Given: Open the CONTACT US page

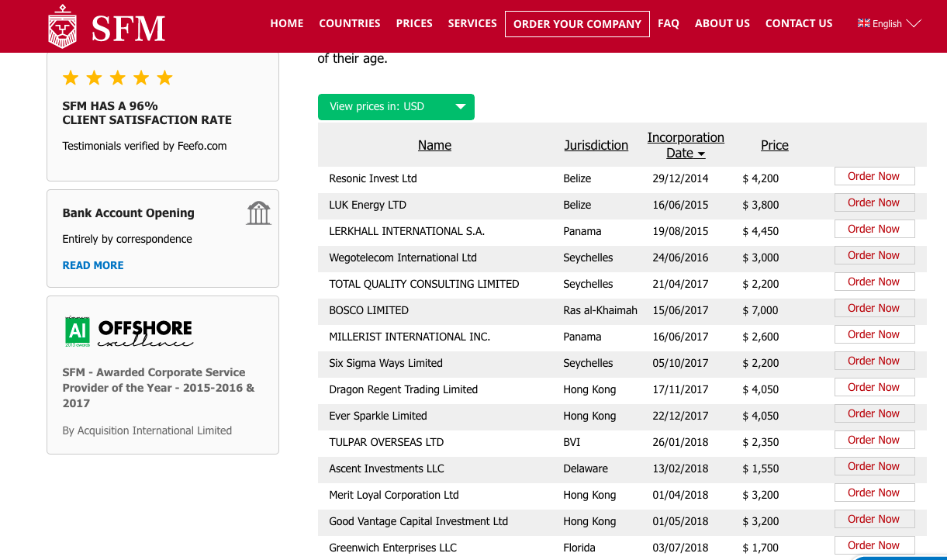Looking at the screenshot, I should 799,23.
